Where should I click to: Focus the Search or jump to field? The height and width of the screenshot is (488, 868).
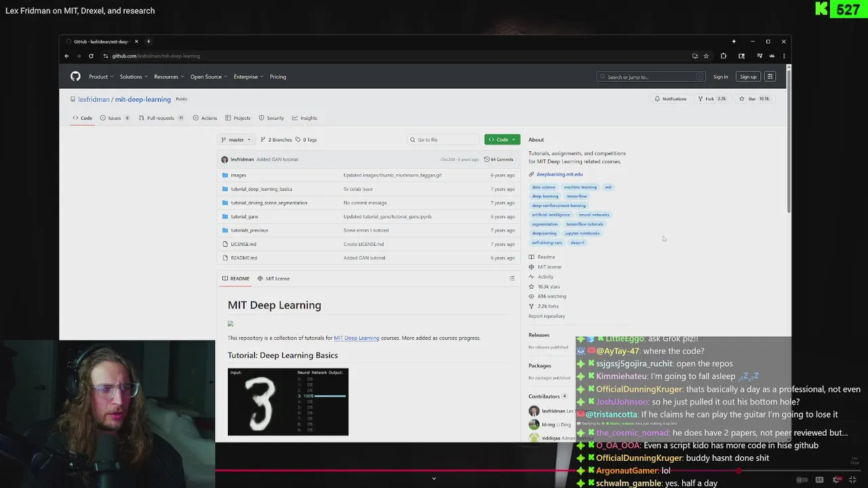tap(651, 77)
